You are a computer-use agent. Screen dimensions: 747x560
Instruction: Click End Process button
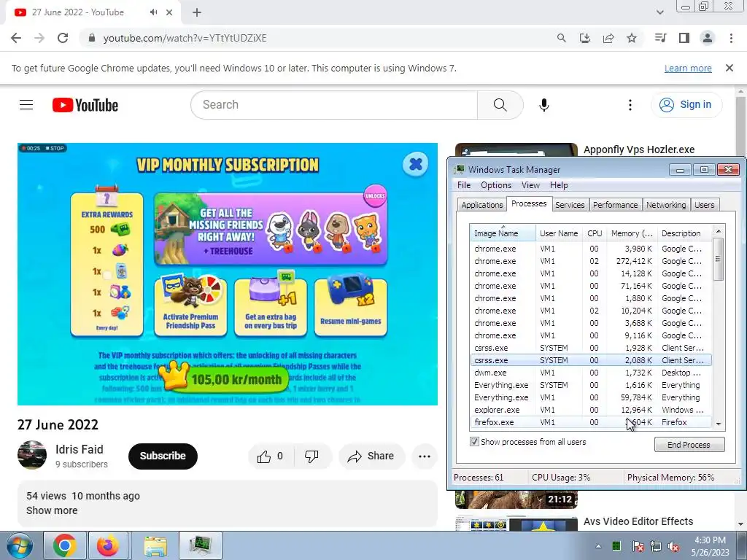coord(689,444)
